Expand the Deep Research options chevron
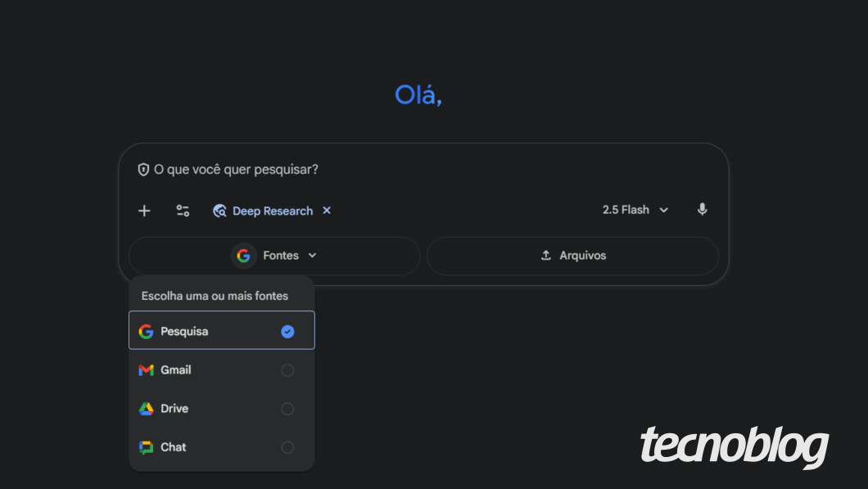868x489 pixels. pyautogui.click(x=314, y=256)
